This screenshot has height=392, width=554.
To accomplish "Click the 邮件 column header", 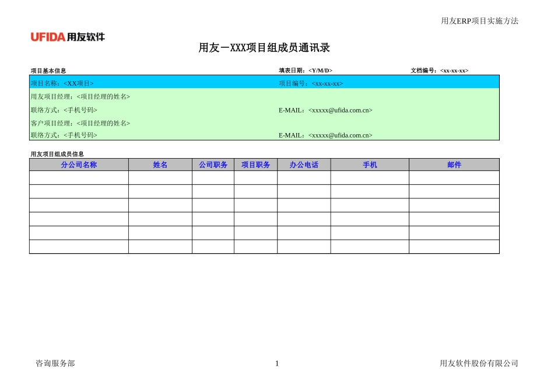I will click(x=454, y=164).
